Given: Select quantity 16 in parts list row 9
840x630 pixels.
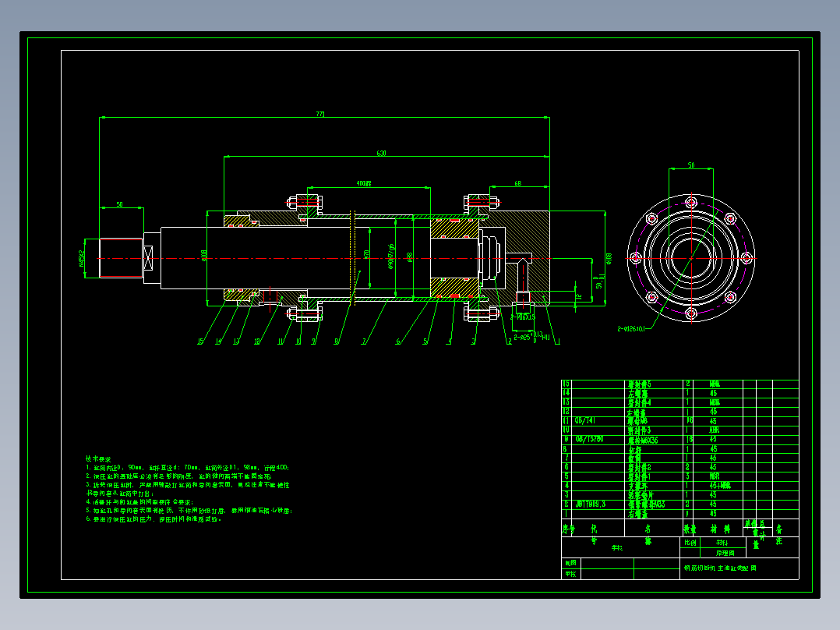Looking at the screenshot, I should point(689,439).
